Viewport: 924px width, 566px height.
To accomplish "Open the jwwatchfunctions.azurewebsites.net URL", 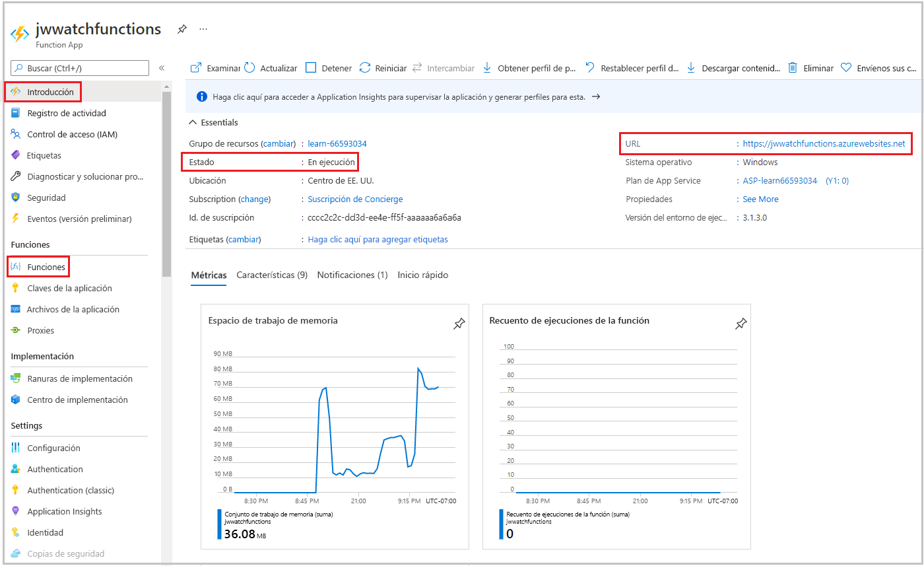I will [824, 144].
